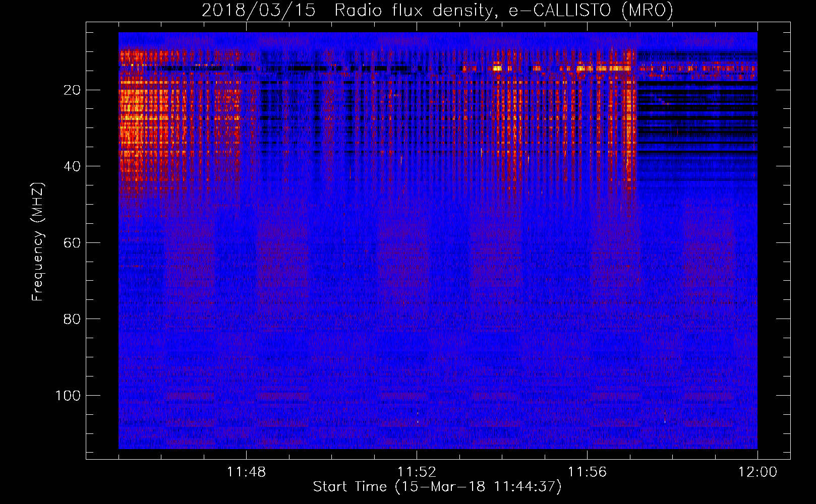This screenshot has width=816, height=504.
Task: Click the "100" frequency tick label
Action: (68, 396)
